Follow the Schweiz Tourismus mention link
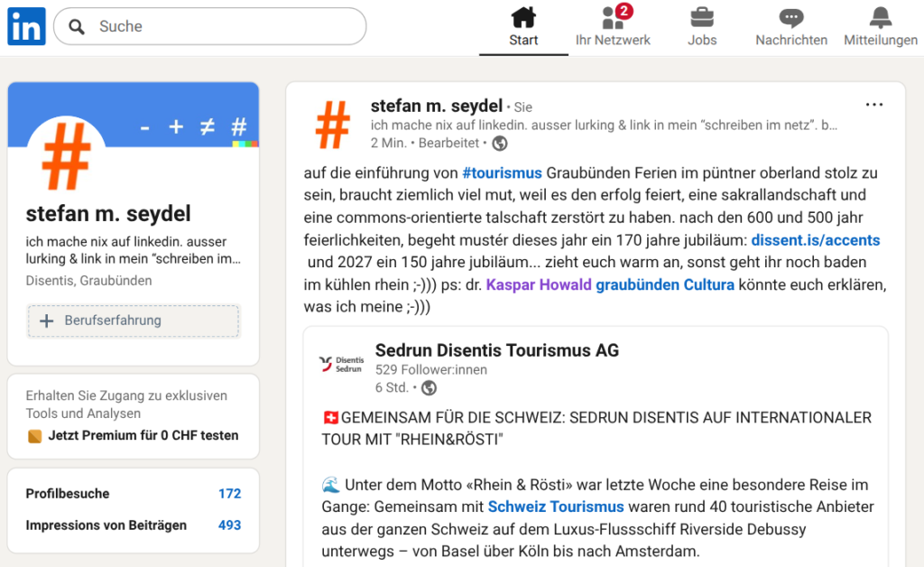Viewport: 924px width, 567px height. click(x=555, y=507)
